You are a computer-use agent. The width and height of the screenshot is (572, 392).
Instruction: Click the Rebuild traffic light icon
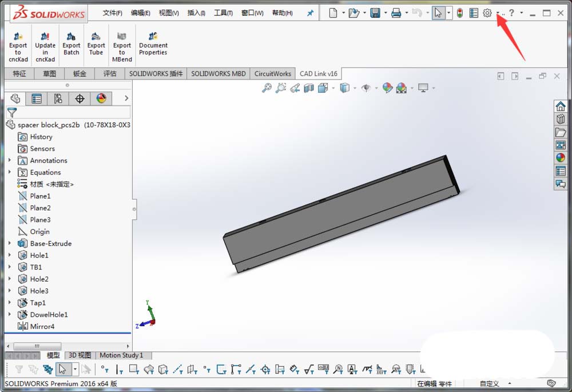tap(459, 13)
